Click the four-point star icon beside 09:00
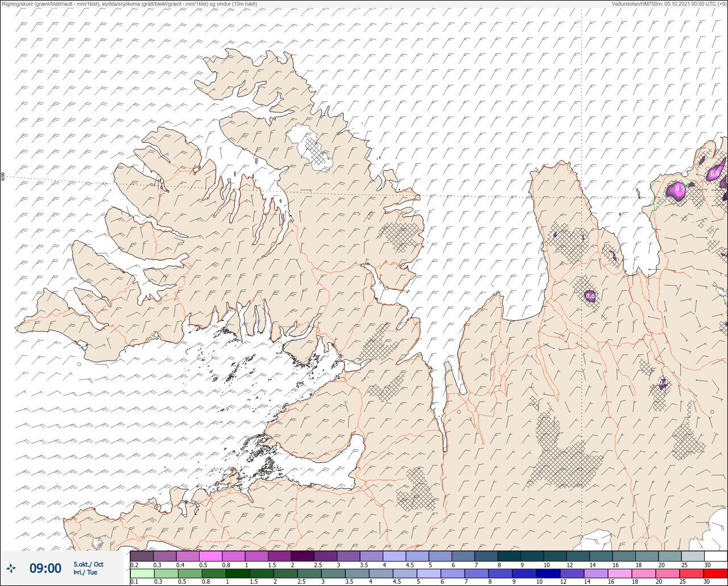 (x=11, y=568)
